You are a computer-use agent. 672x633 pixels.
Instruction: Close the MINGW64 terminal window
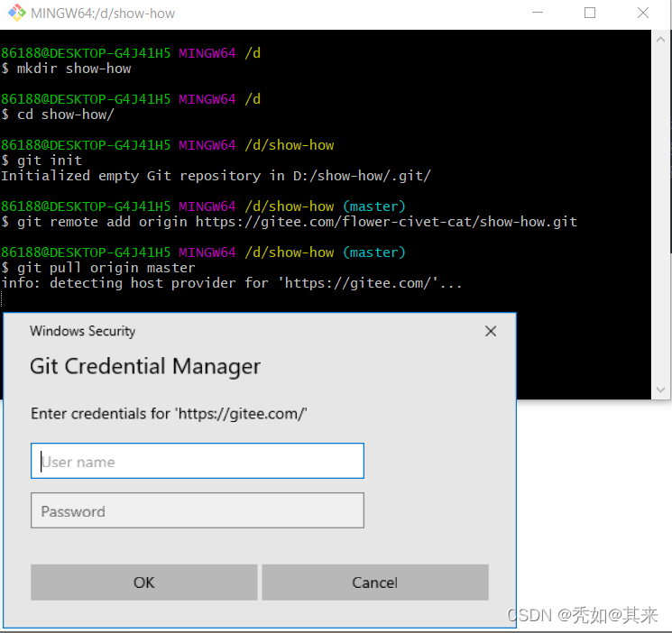[643, 13]
